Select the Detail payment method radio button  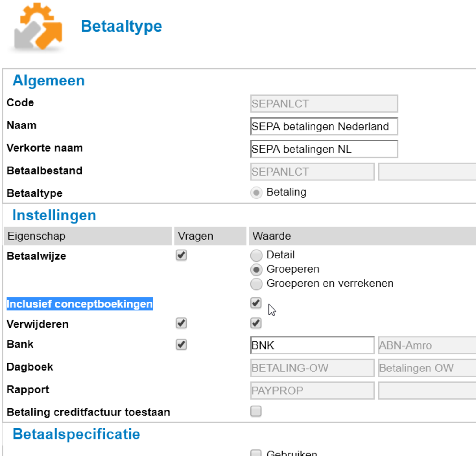point(256,255)
